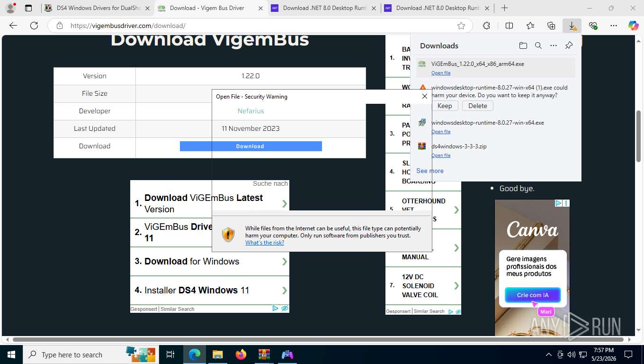
Task: Switch to DS4 Windows Drivers tab
Action: tap(97, 8)
